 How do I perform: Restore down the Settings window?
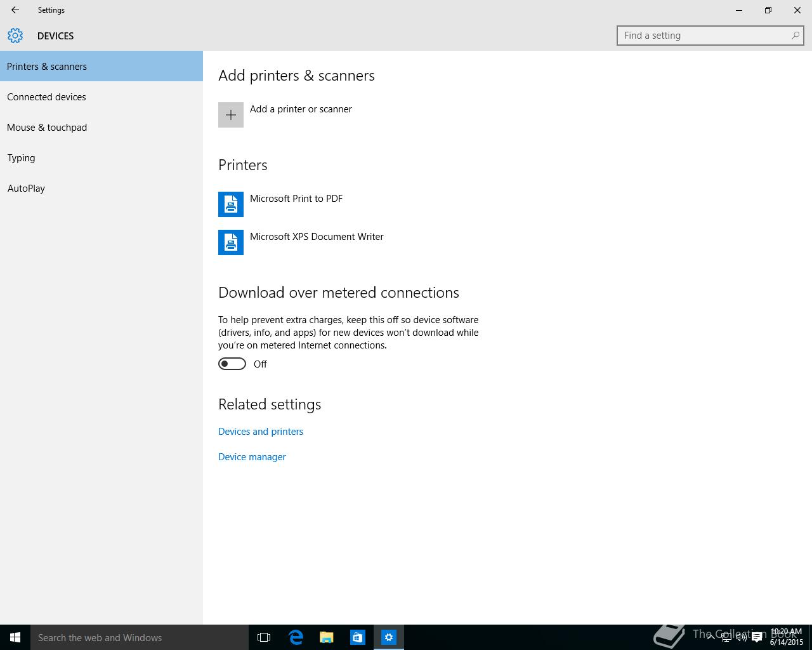pos(768,10)
